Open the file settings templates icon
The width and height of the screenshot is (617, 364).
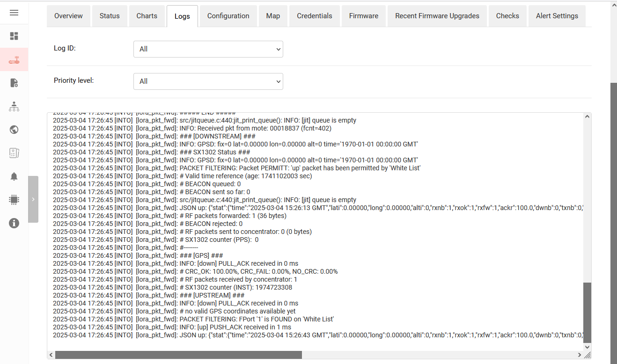14,83
